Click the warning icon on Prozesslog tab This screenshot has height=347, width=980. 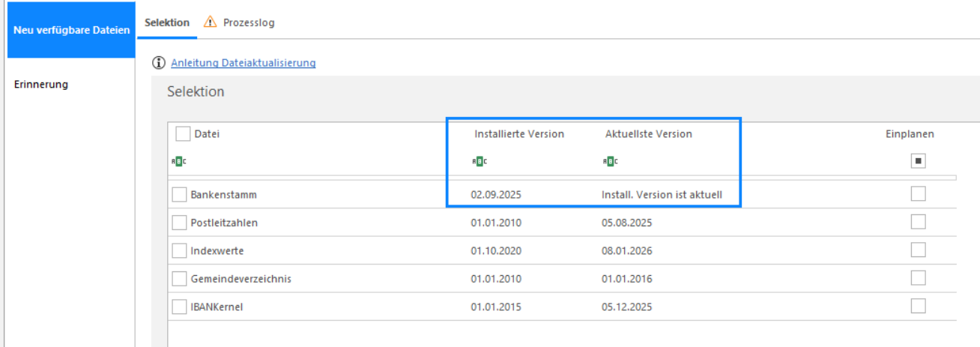(x=211, y=22)
